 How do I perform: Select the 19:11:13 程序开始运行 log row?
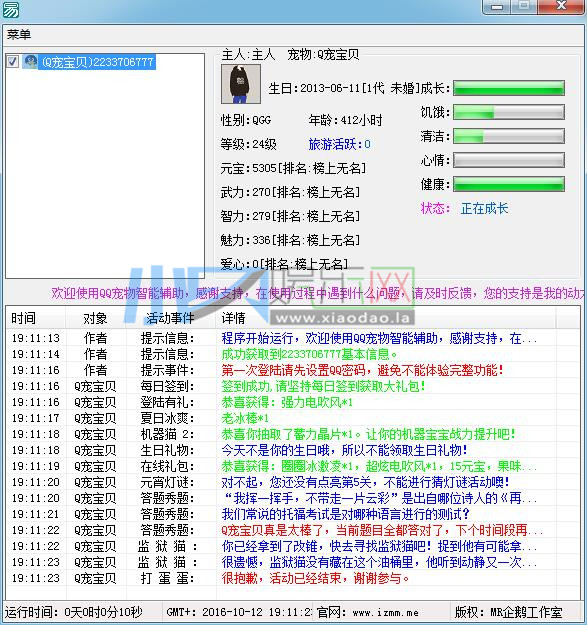293,338
